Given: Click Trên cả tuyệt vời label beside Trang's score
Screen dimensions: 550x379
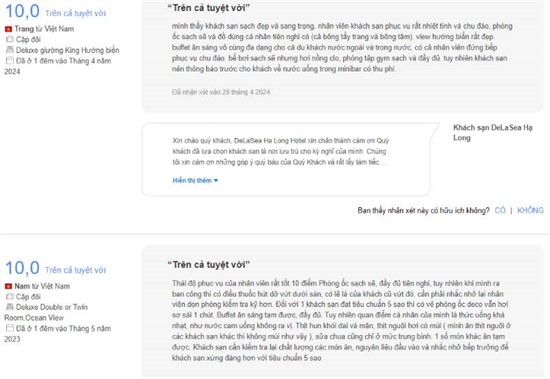Looking at the screenshot, I should point(75,13).
